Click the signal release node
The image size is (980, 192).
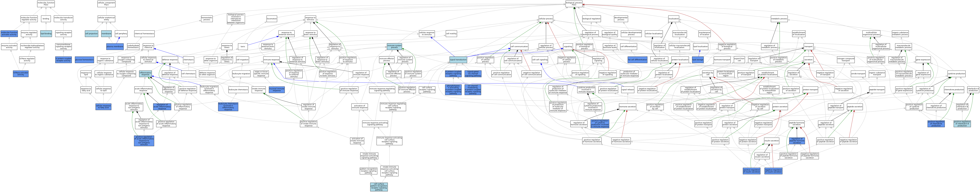pos(627,90)
